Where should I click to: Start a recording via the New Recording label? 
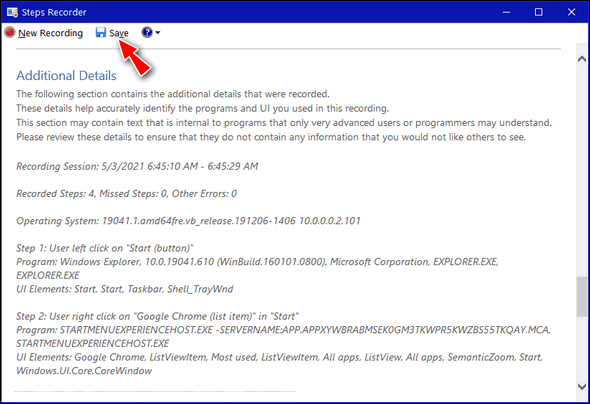click(x=50, y=33)
